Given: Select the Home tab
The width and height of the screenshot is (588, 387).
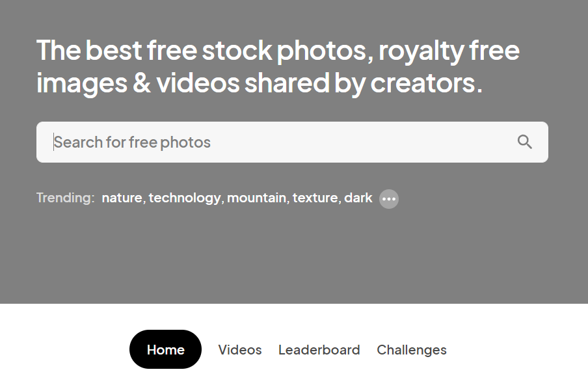Looking at the screenshot, I should pyautogui.click(x=165, y=349).
